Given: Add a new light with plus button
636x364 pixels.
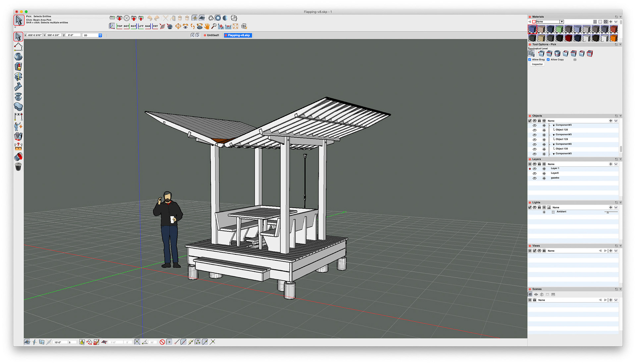Looking at the screenshot, I should (610, 208).
